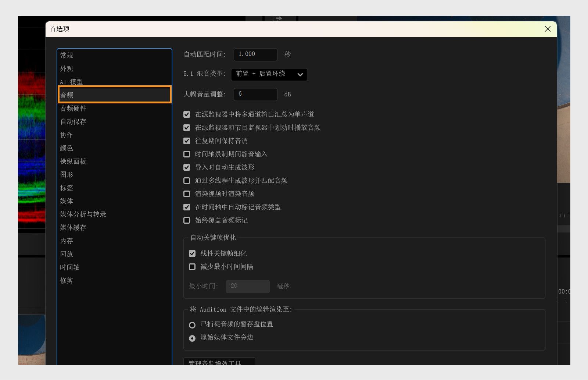Select 已捕捉音频的暂存盘位置 radio option
This screenshot has width=588, height=380.
click(192, 325)
